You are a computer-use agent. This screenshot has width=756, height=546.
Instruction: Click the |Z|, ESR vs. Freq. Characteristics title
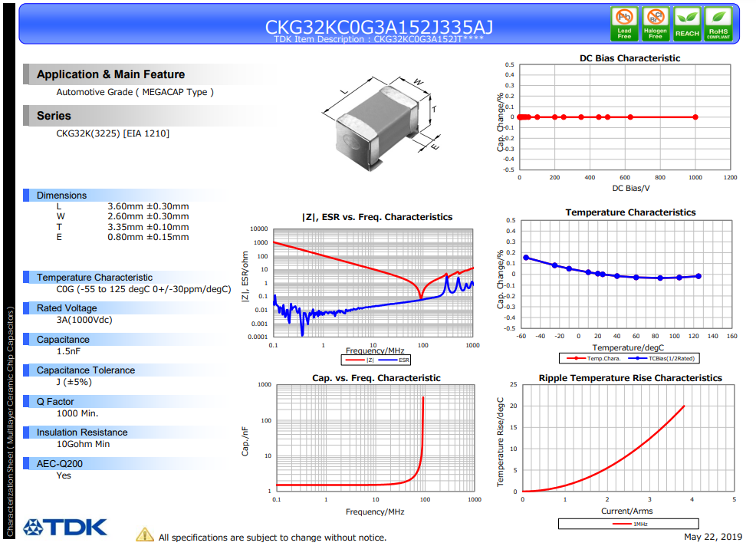(377, 217)
